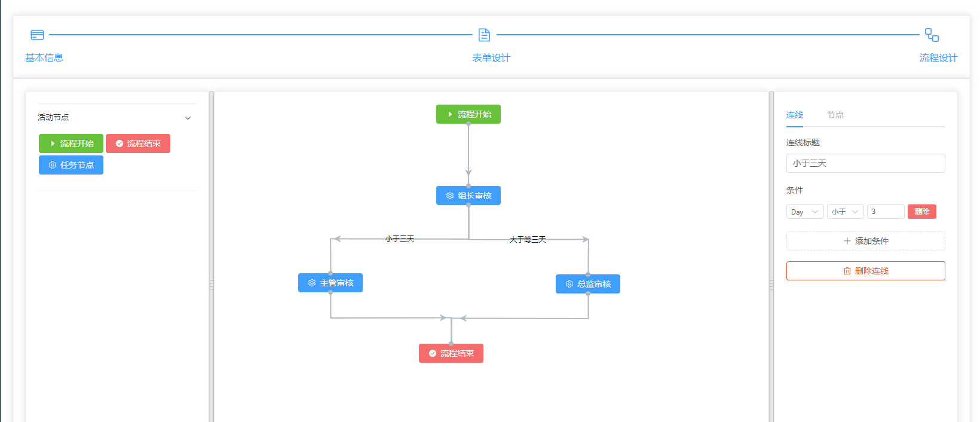
Task: Click the 删除连线 button
Action: (865, 271)
